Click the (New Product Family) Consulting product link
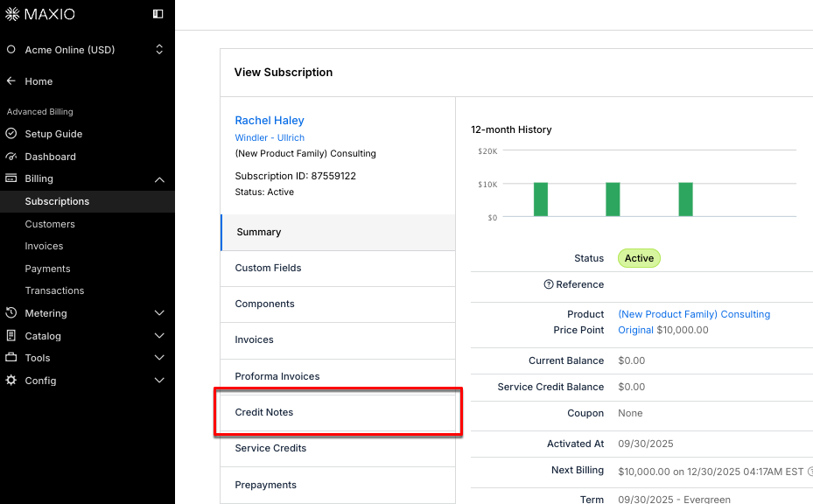 click(694, 313)
